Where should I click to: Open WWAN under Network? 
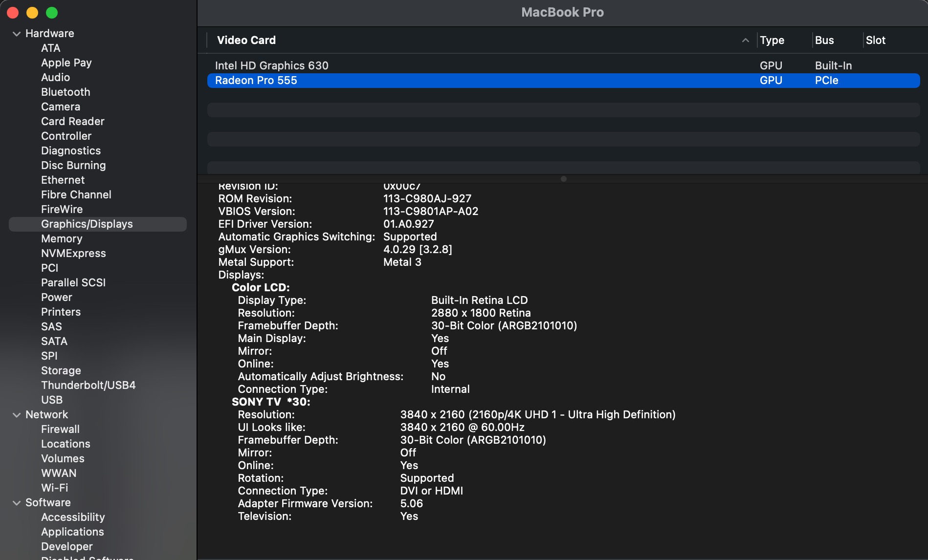point(59,473)
